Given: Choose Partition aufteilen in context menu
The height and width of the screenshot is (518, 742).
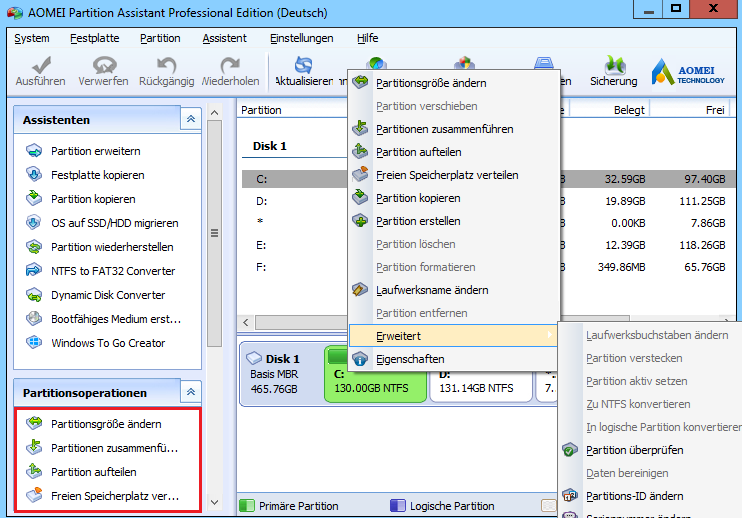Looking at the screenshot, I should [454, 152].
